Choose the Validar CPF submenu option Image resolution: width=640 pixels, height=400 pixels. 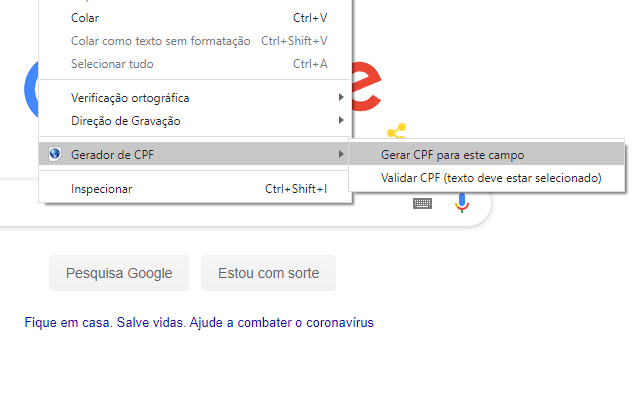(x=490, y=179)
